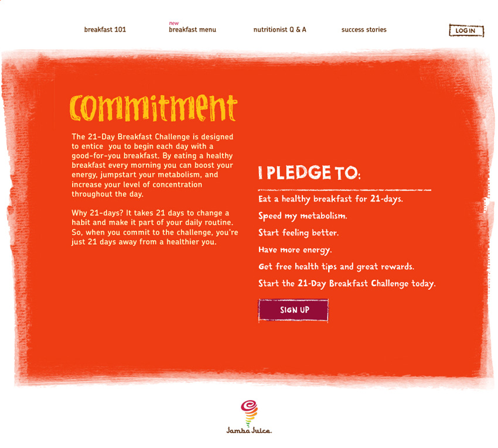Viewport: 498px width, 448px height.
Task: Select 'Get free health tips' pledge line
Action: pos(336,266)
